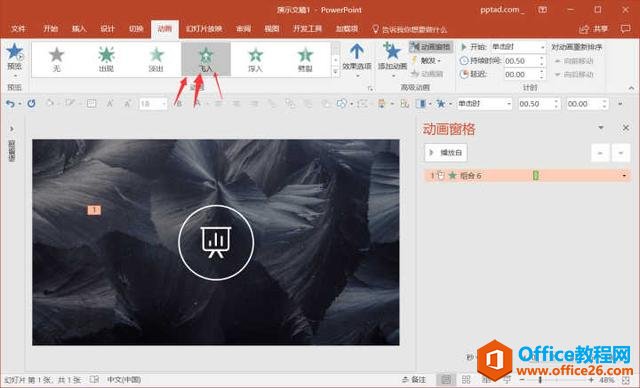Click the Undo icon in quick toolbar
The height and width of the screenshot is (388, 640).
point(10,104)
